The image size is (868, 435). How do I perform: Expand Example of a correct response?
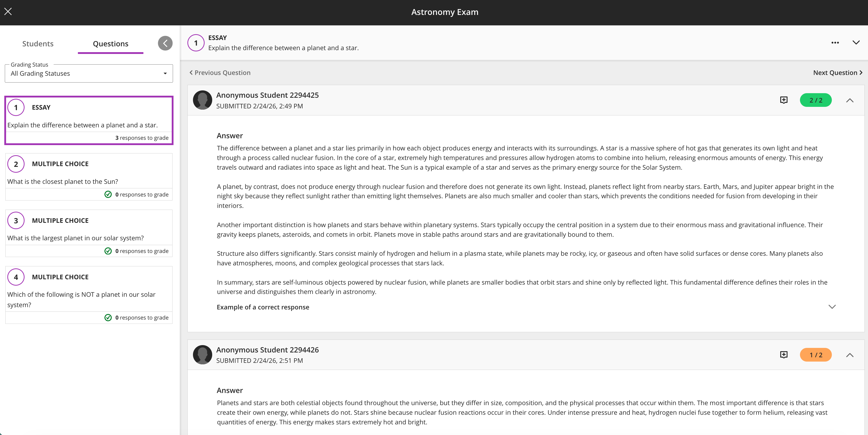click(x=832, y=307)
